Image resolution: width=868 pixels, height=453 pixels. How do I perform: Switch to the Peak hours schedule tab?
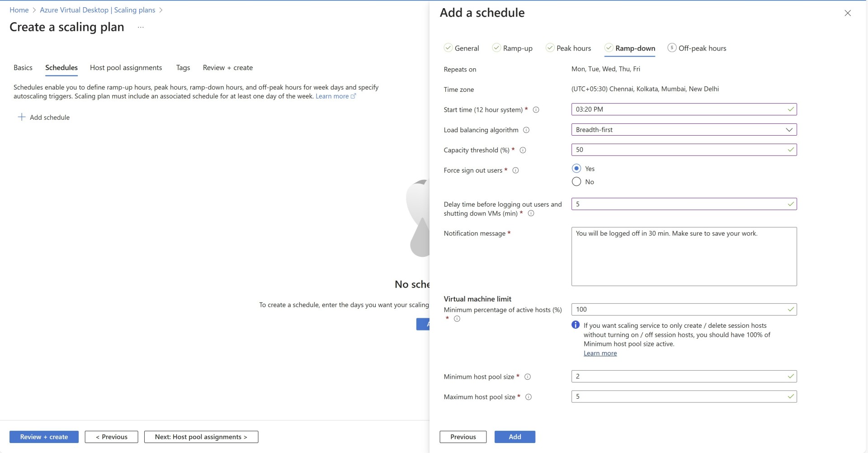coord(569,48)
